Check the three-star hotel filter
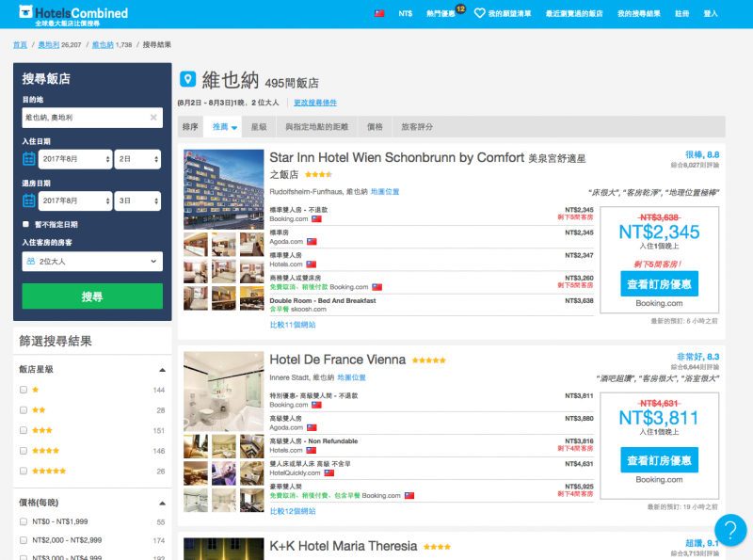Image resolution: width=753 pixels, height=560 pixels. pyautogui.click(x=24, y=430)
